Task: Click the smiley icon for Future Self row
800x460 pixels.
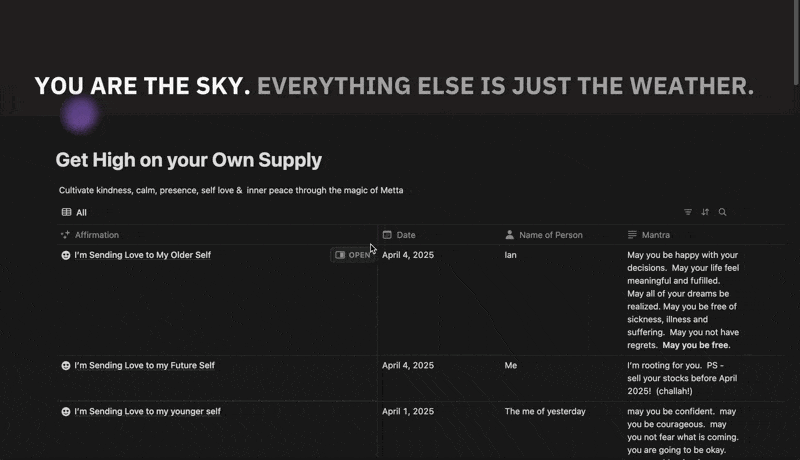Action: 66,366
